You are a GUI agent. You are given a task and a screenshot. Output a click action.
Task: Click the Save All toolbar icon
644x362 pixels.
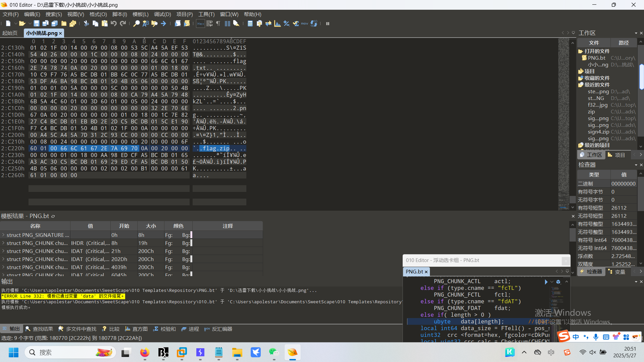point(54,23)
